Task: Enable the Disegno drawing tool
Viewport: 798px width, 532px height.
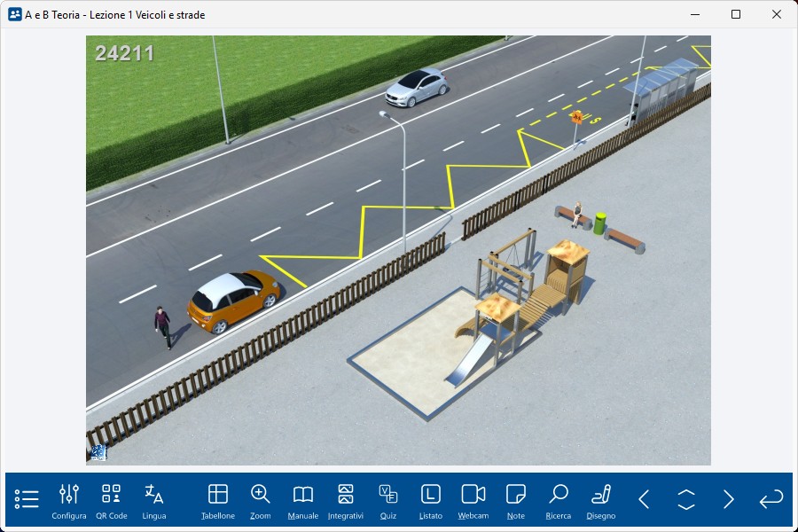Action: 601,501
